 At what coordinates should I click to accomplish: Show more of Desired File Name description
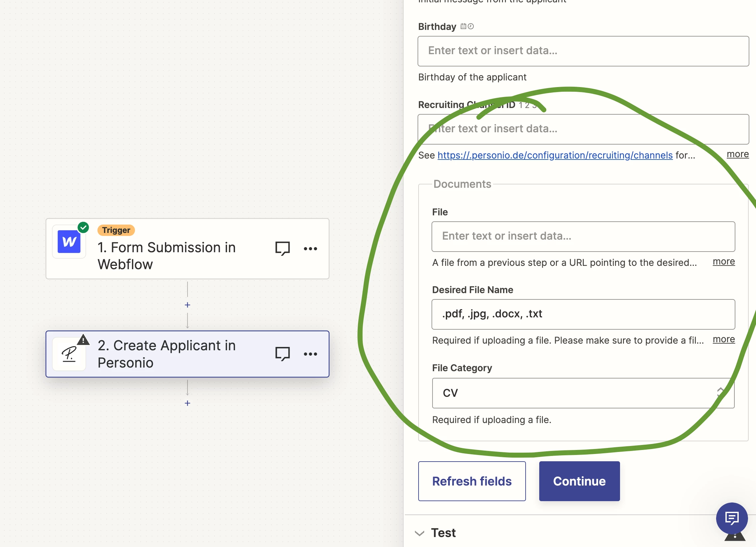coord(724,339)
